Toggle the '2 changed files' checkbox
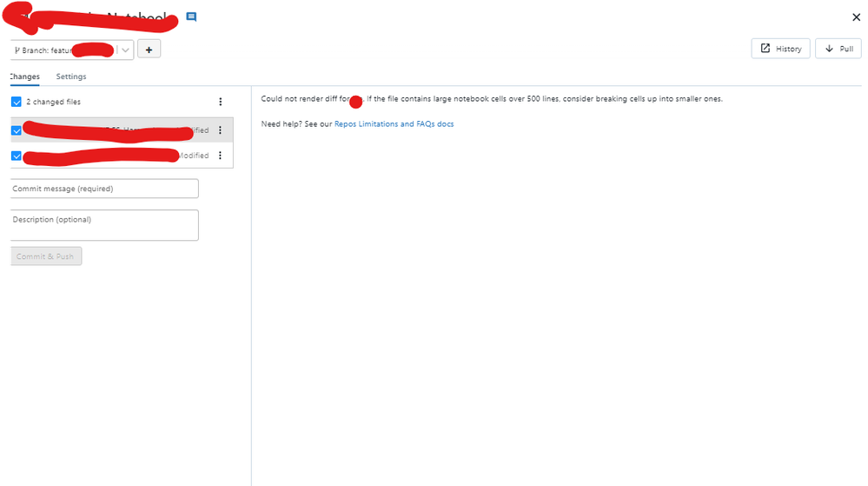Screen dimensions: 868x486 16,102
